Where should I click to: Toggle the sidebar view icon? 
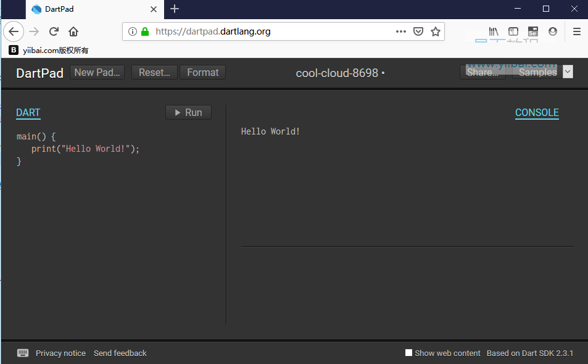click(513, 31)
